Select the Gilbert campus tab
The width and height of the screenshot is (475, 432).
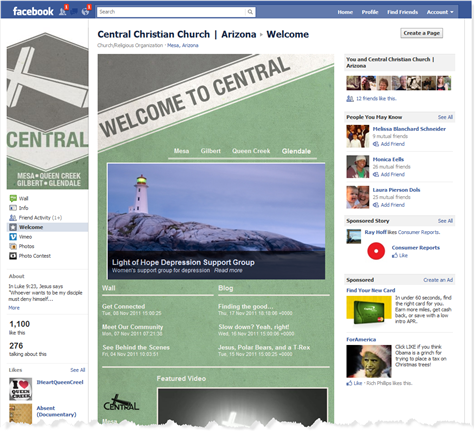(x=211, y=151)
